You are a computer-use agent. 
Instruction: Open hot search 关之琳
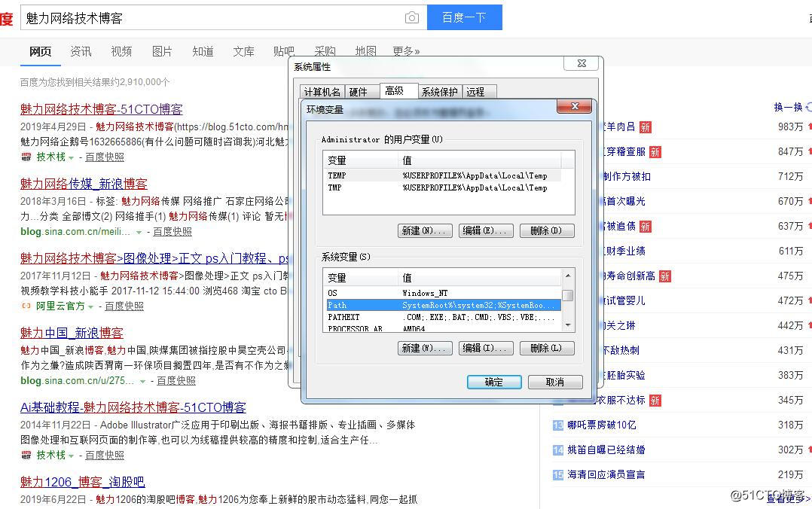coord(618,326)
